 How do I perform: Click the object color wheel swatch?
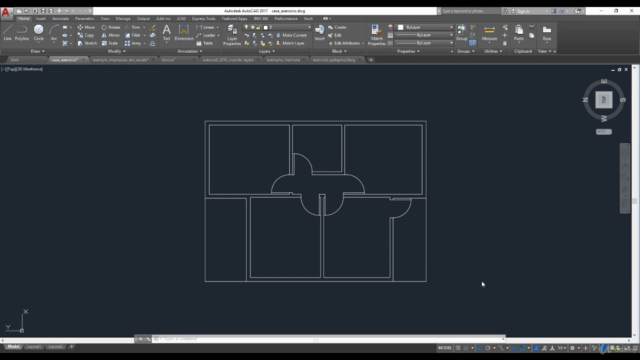[390, 27]
